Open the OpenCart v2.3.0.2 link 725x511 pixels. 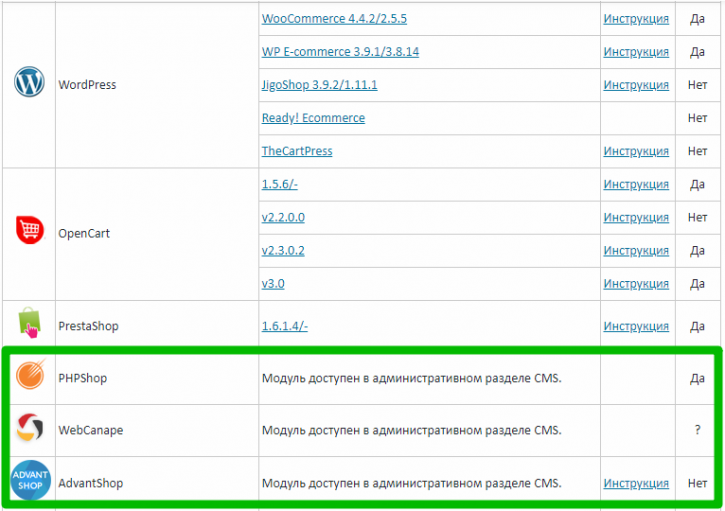pyautogui.click(x=283, y=250)
